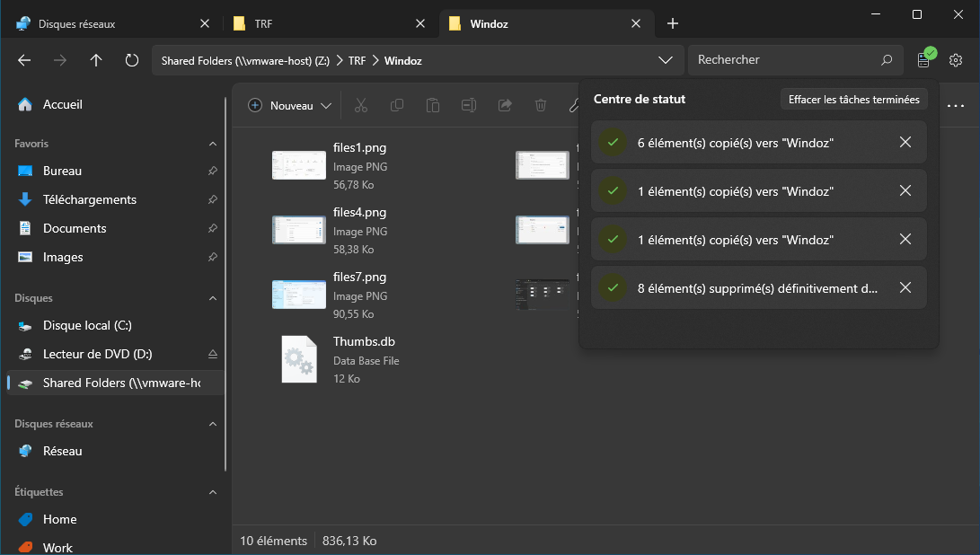Viewport: 980px width, 555px height.
Task: Eject the Lecteur de DVD (D:) drive
Action: click(x=213, y=354)
